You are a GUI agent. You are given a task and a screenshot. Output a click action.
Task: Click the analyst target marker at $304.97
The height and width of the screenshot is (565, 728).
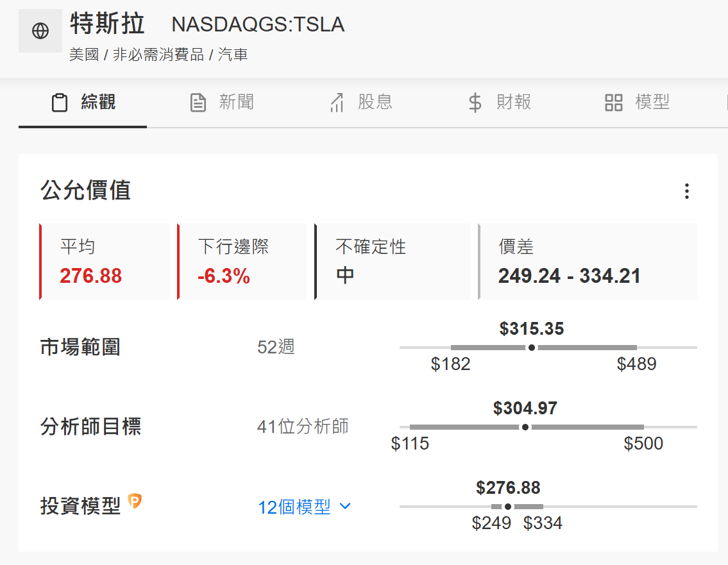pyautogui.click(x=525, y=427)
